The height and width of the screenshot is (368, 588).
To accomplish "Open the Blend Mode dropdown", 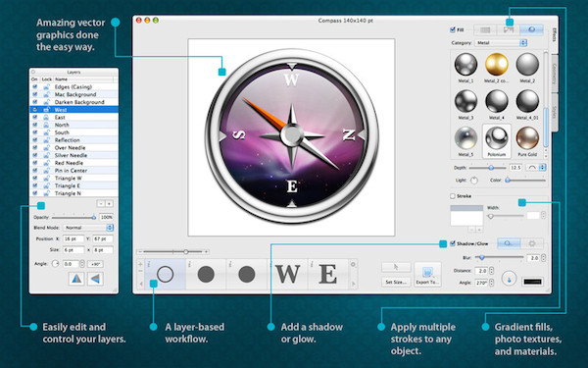I will [x=87, y=228].
